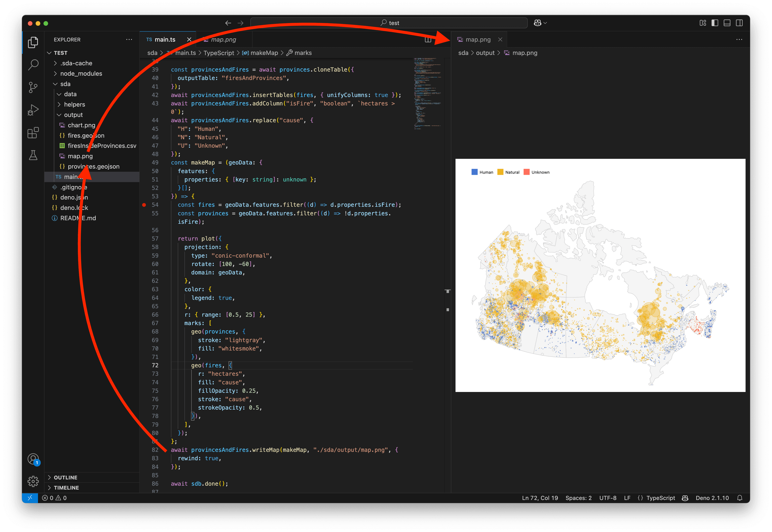This screenshot has width=772, height=532.
Task: Click the search box labeled test
Action: pos(389,23)
